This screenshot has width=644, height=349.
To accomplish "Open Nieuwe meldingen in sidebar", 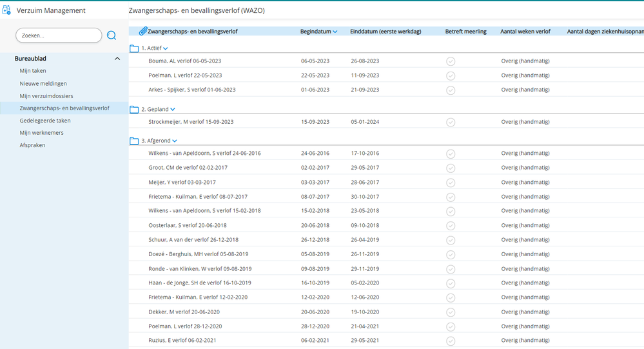I will click(x=43, y=83).
